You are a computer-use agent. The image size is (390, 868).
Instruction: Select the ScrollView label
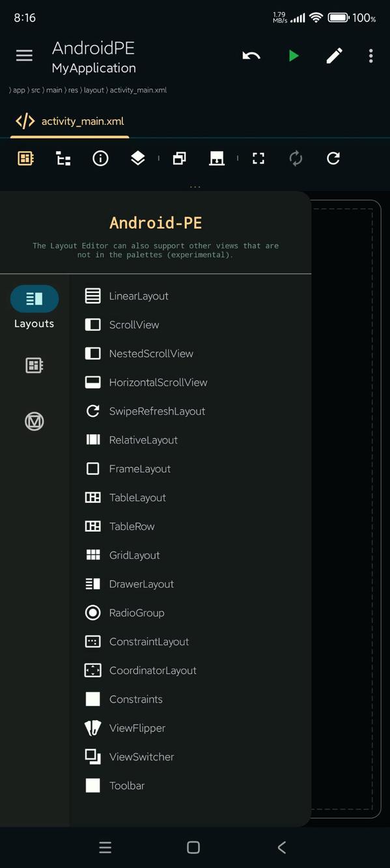click(134, 324)
